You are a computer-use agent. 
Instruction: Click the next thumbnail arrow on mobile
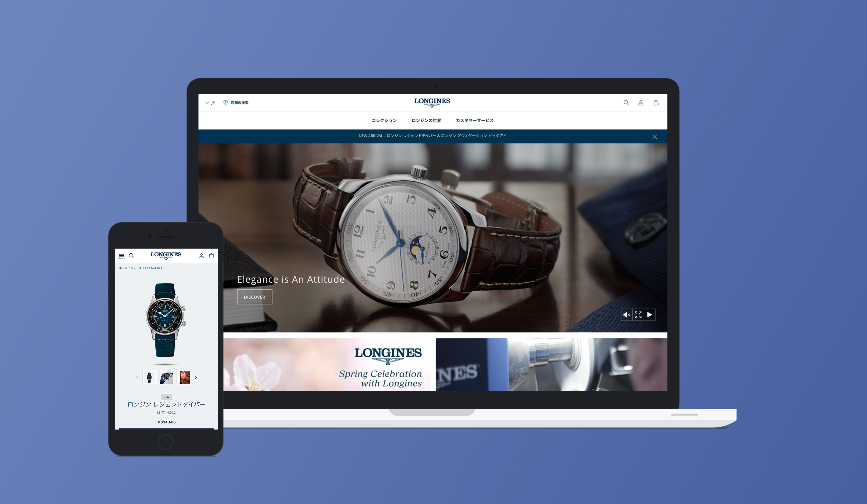coord(196,377)
